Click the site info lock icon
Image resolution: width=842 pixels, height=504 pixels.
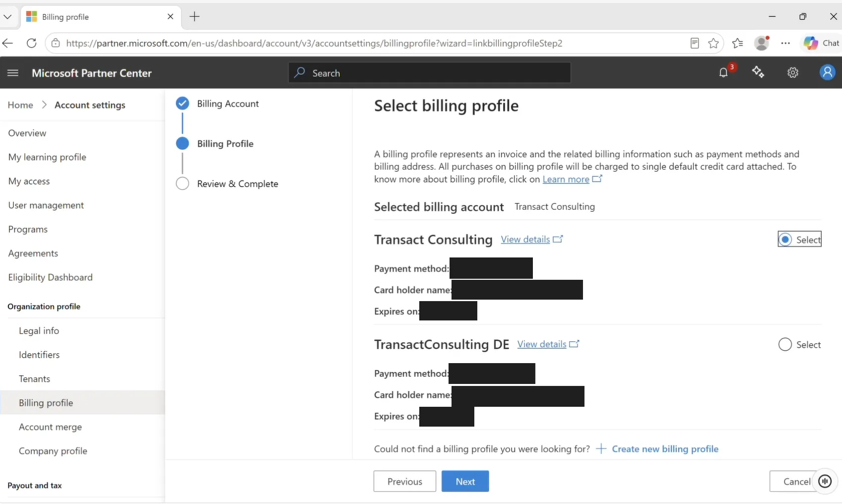coord(56,43)
